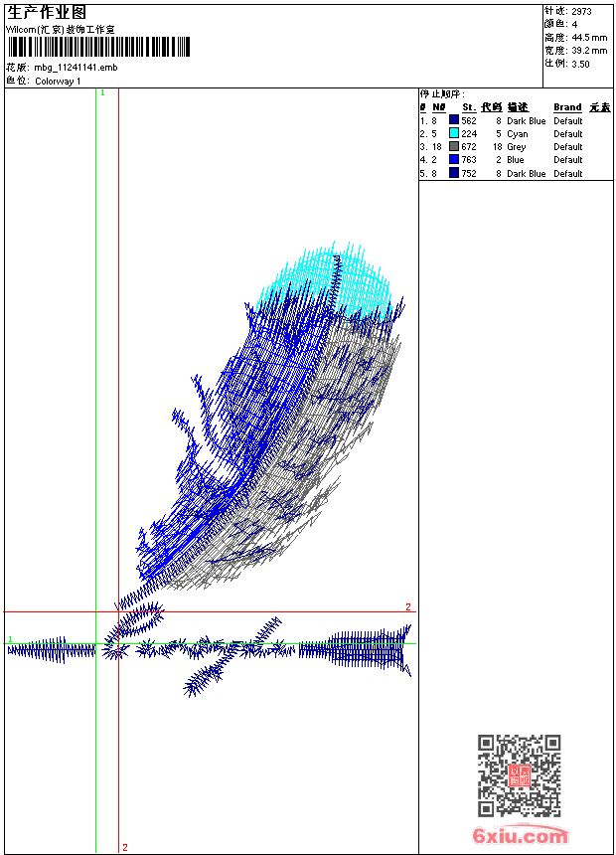The image size is (616, 855).
Task: Click the Dark Blue swatch in row 5
Action: pos(454,173)
